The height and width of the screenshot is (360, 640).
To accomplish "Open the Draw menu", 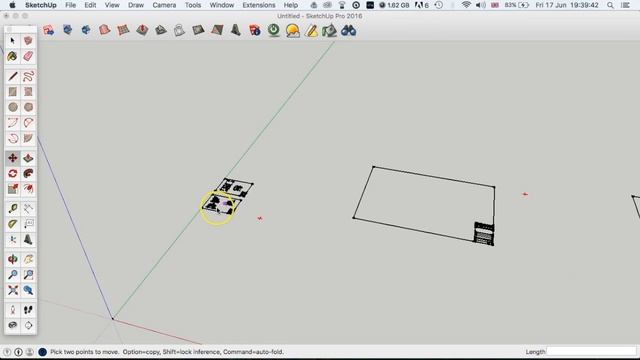I will point(136,5).
